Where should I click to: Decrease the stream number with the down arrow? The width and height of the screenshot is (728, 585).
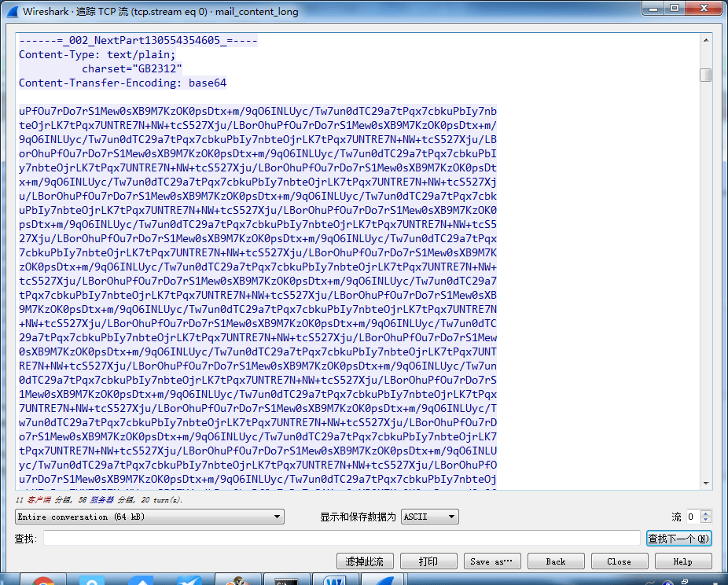pyautogui.click(x=705, y=520)
